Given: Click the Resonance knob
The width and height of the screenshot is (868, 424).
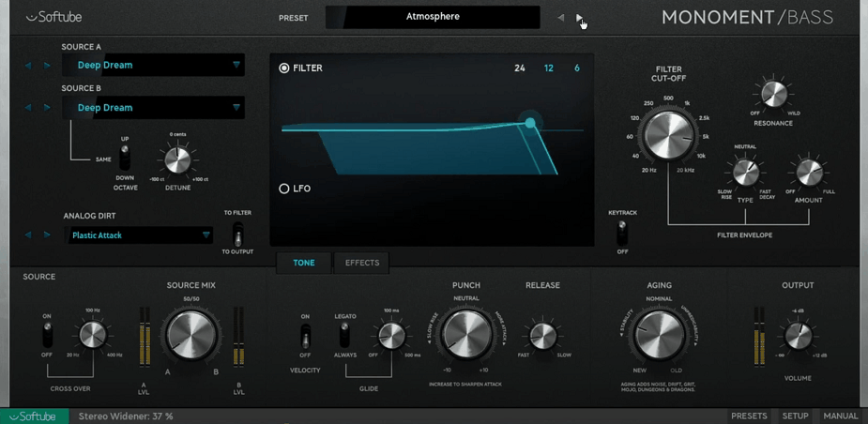Looking at the screenshot, I should click(774, 94).
